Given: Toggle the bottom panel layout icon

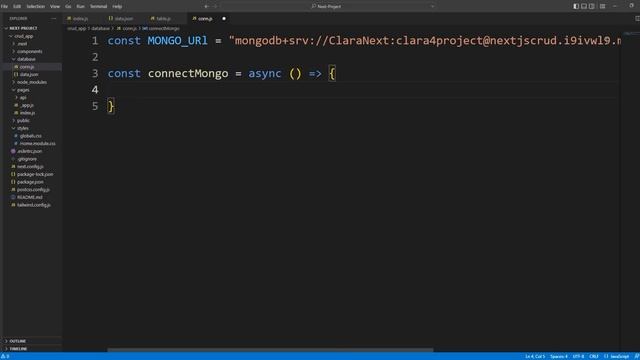Looking at the screenshot, I should [584, 7].
